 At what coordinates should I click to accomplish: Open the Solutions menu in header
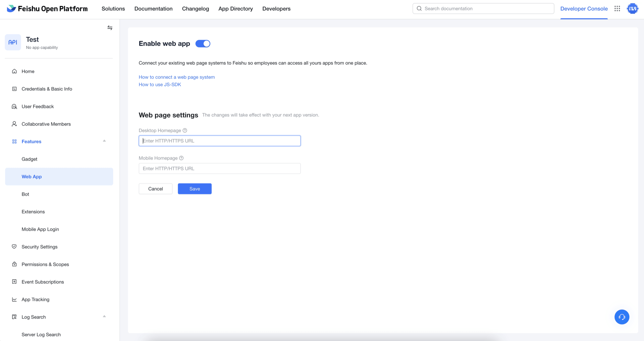click(x=113, y=9)
